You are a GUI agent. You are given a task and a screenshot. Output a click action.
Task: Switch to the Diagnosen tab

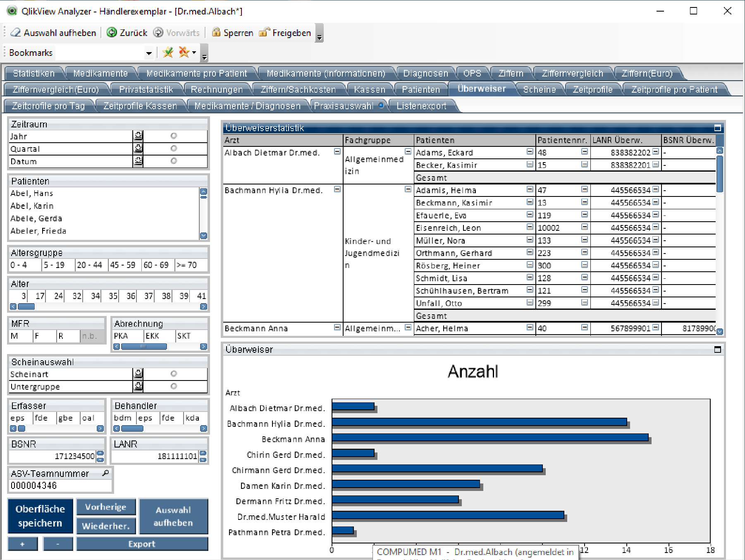[425, 73]
